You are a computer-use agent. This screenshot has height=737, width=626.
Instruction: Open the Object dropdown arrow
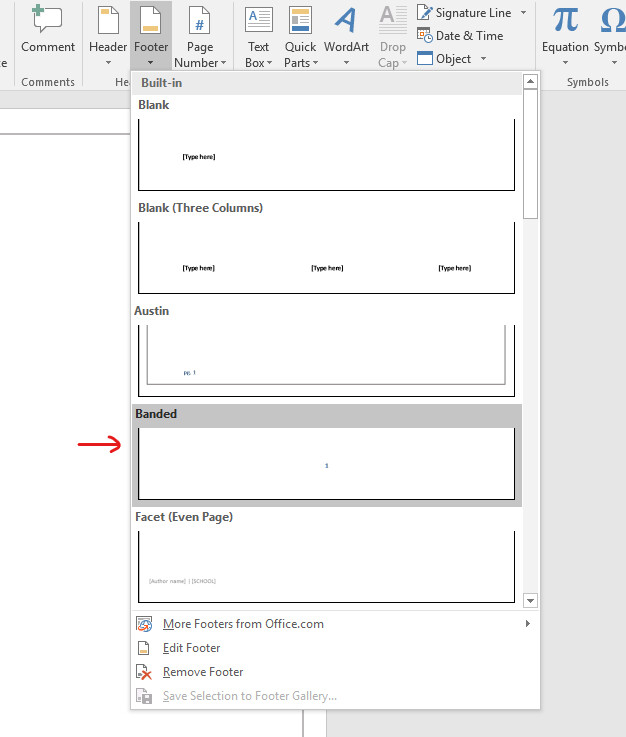[x=484, y=59]
